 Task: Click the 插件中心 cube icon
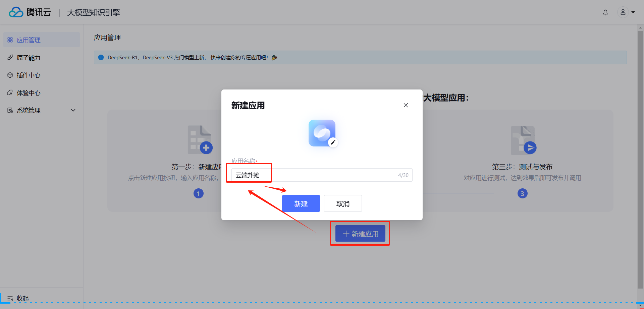10,75
